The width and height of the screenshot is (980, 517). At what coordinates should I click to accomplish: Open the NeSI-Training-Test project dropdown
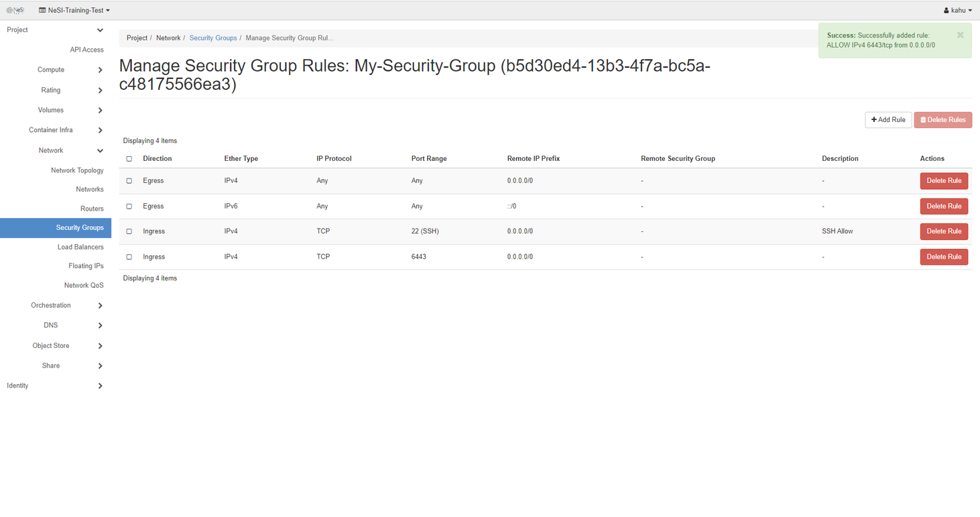pyautogui.click(x=74, y=10)
